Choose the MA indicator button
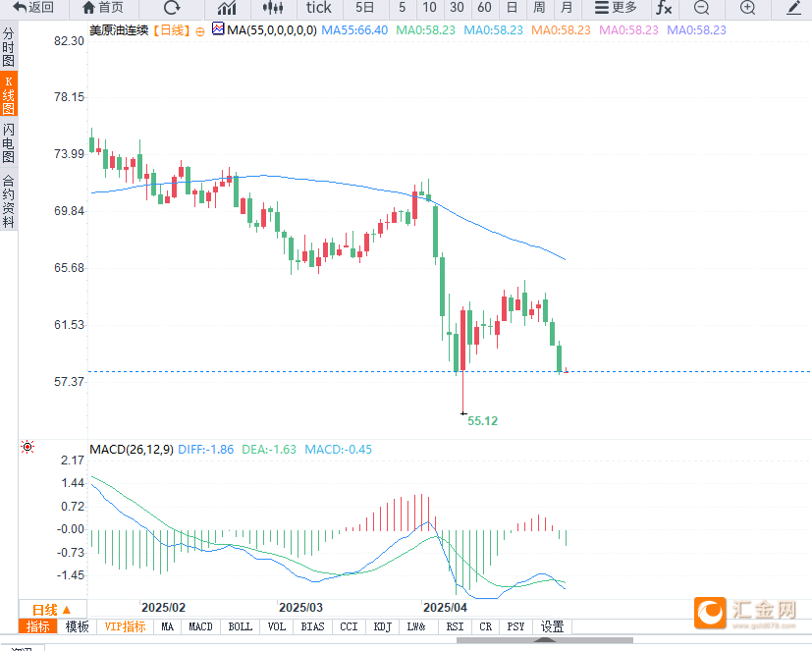The image size is (812, 651). 167,626
